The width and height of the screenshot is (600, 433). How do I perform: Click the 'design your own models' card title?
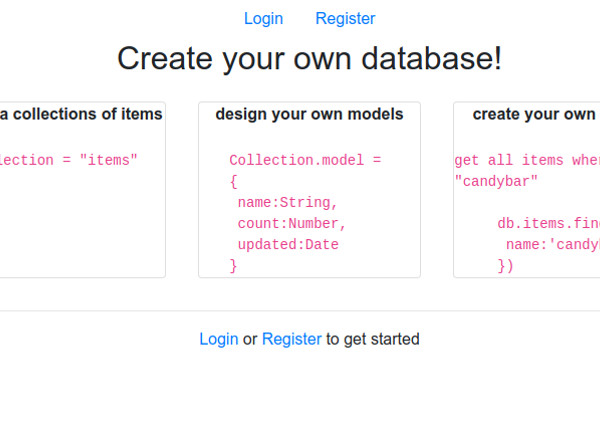pyautogui.click(x=309, y=114)
